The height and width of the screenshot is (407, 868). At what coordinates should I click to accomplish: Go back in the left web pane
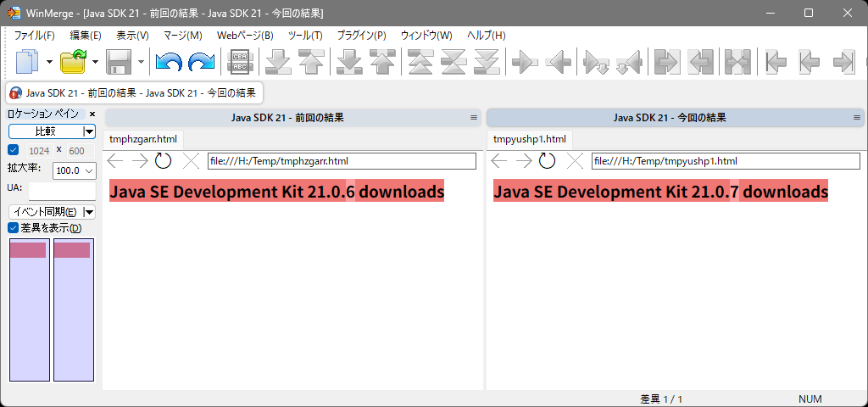coord(115,161)
